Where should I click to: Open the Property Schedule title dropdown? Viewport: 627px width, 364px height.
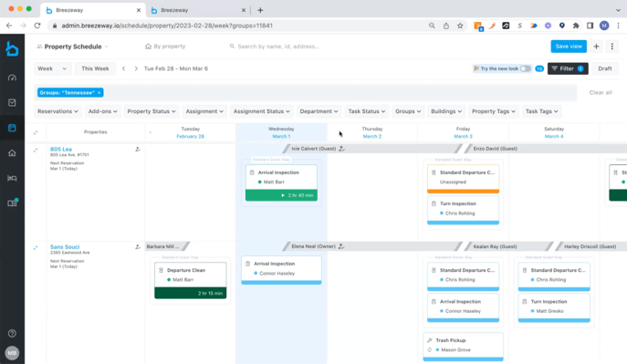[73, 47]
